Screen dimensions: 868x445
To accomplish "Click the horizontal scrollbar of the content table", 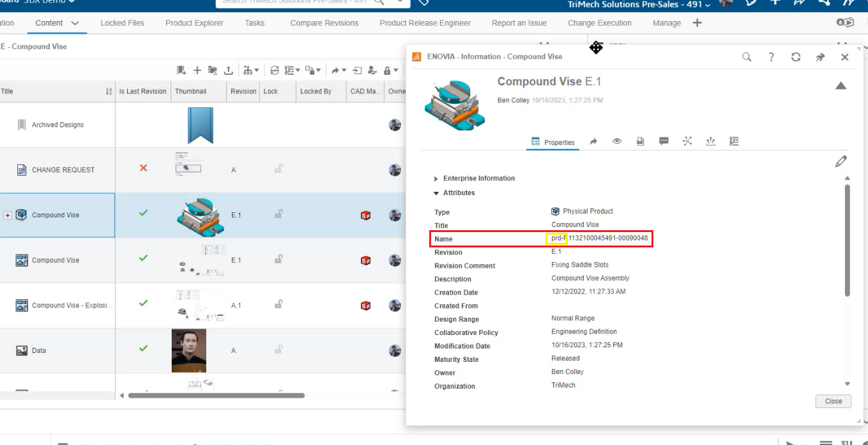I will pyautogui.click(x=216, y=395).
